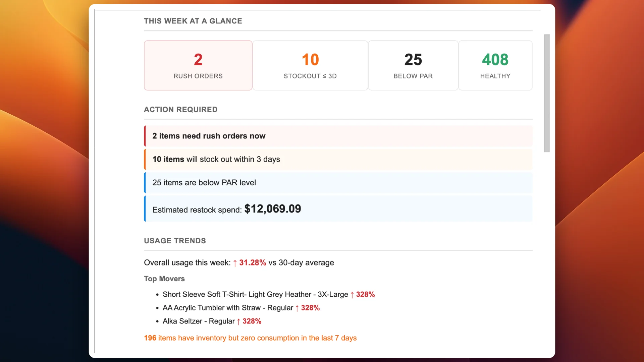Click the This Week at a Glance heading
644x362 pixels.
tap(193, 21)
